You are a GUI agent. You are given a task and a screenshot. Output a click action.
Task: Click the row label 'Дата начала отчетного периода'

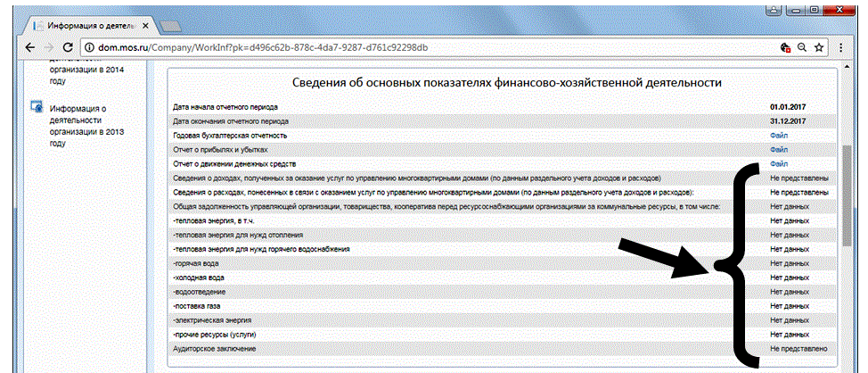(x=225, y=106)
